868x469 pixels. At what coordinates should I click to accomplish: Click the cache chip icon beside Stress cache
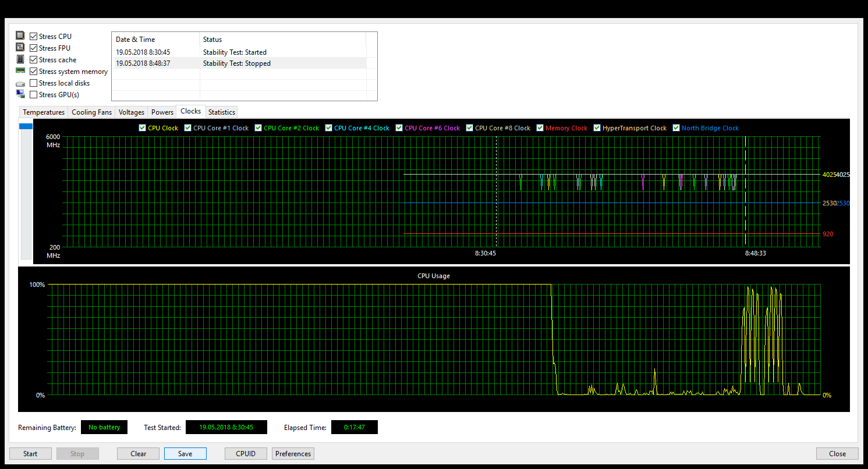tap(20, 59)
